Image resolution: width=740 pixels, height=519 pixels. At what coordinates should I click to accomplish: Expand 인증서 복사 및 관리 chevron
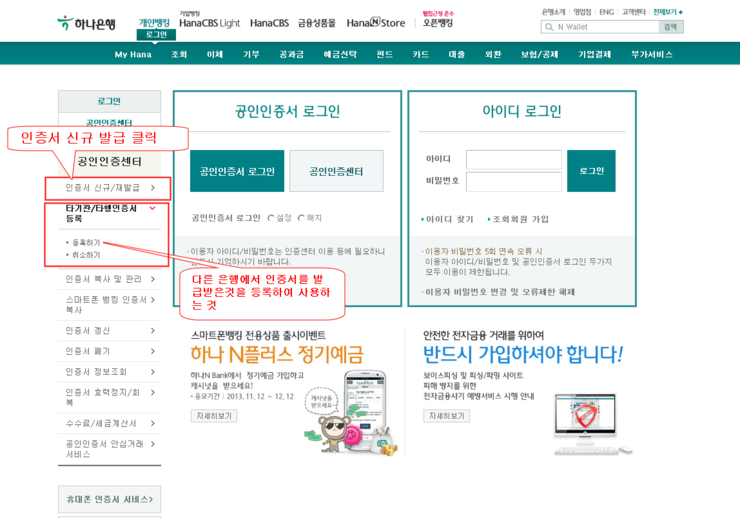click(x=152, y=279)
